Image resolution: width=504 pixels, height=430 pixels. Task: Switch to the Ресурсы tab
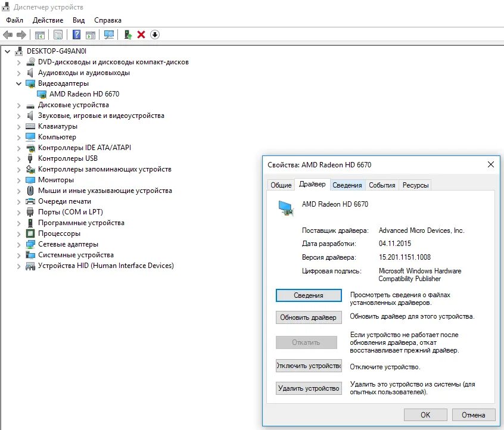click(x=415, y=185)
